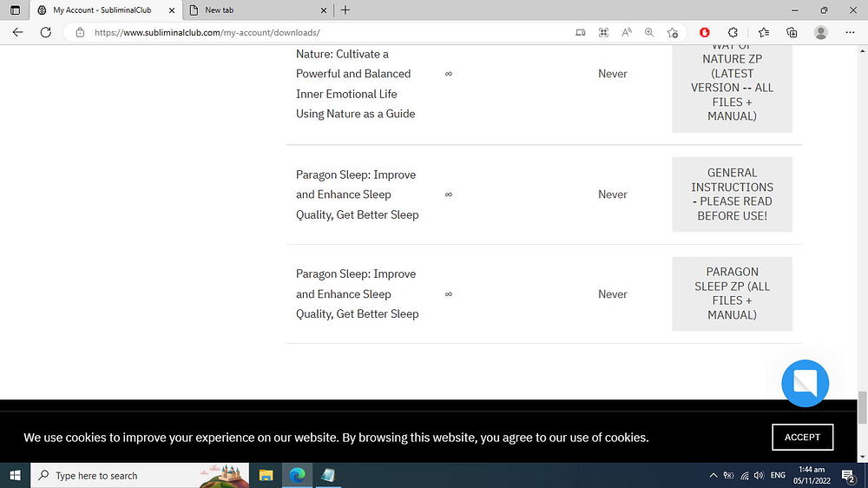Open the Notepad-like app in taskbar

(x=328, y=475)
